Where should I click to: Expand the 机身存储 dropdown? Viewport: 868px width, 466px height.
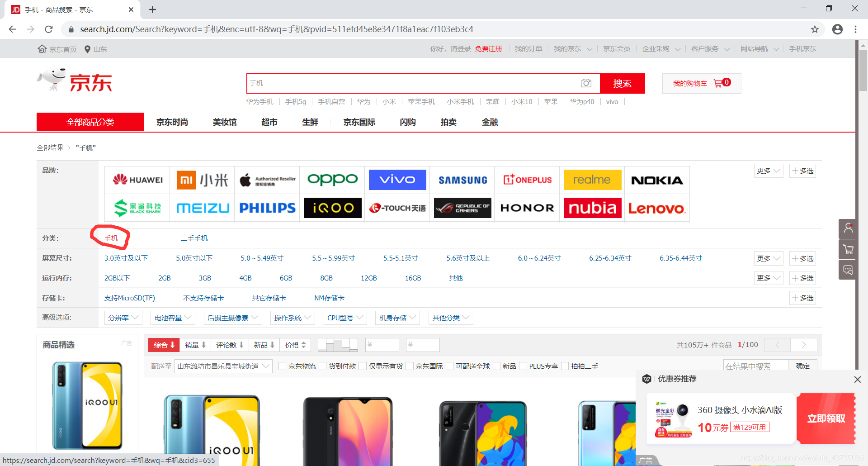click(x=397, y=318)
